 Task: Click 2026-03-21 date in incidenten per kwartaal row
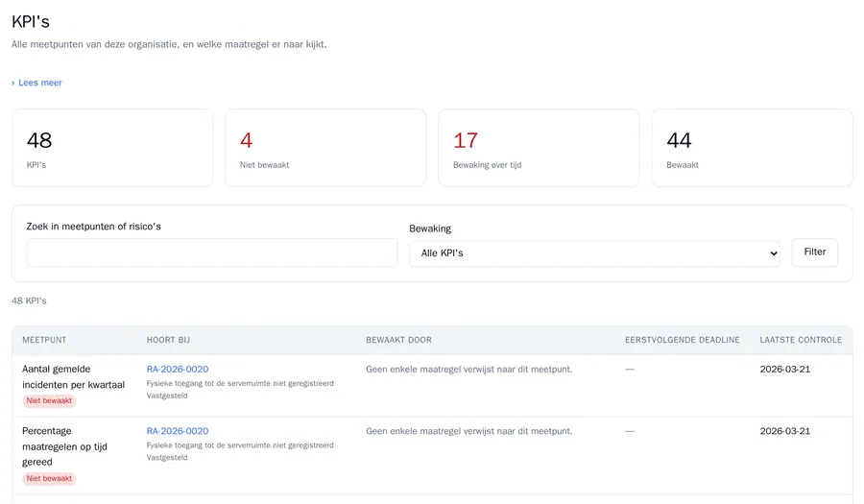click(785, 369)
